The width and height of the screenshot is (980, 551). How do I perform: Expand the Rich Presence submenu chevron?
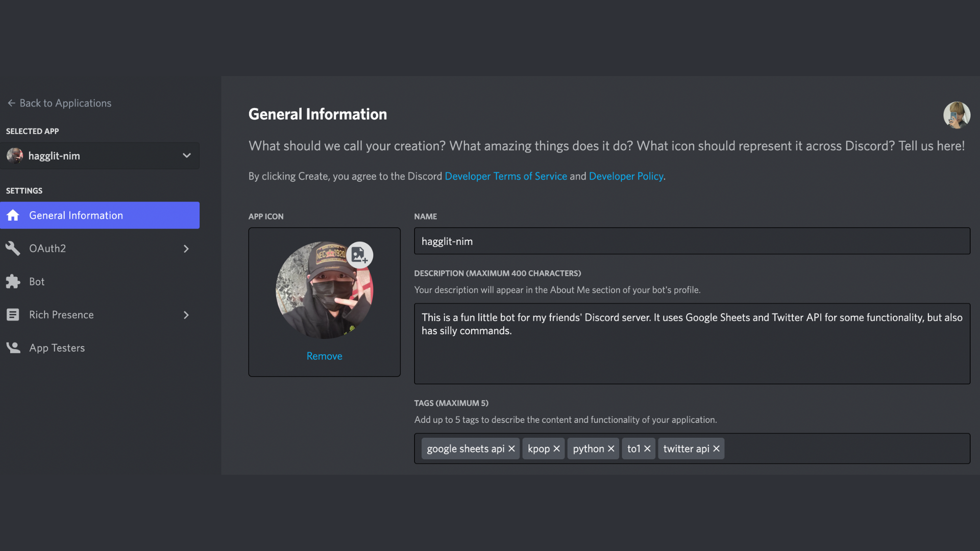pyautogui.click(x=186, y=315)
